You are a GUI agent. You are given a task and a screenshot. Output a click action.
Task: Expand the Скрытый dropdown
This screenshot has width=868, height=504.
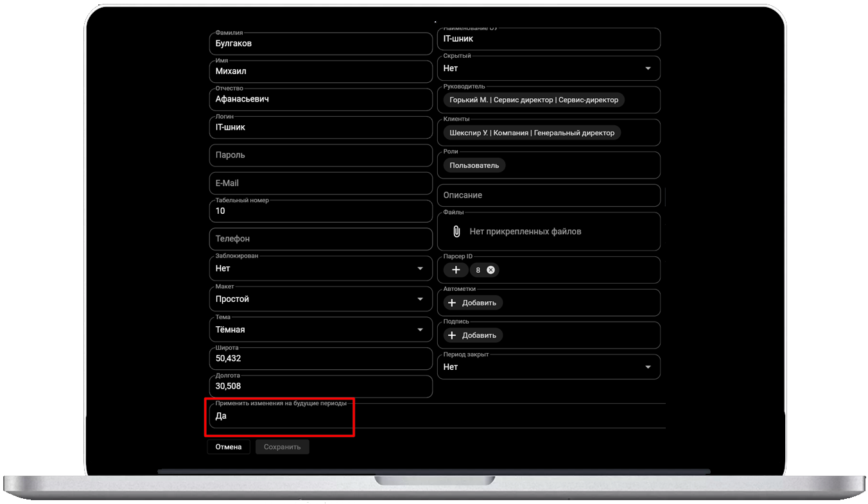[x=648, y=69]
